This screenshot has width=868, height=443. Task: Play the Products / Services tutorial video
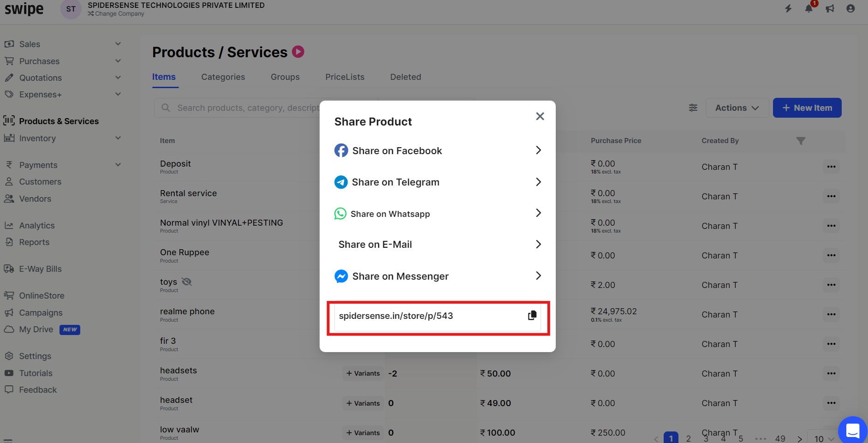tap(298, 52)
